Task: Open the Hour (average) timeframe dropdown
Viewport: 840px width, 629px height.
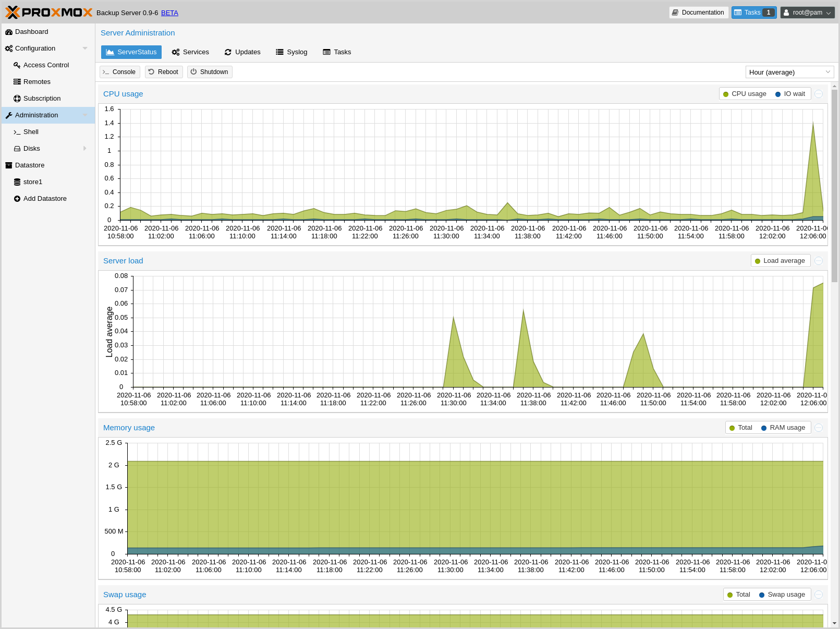Action: pos(789,72)
